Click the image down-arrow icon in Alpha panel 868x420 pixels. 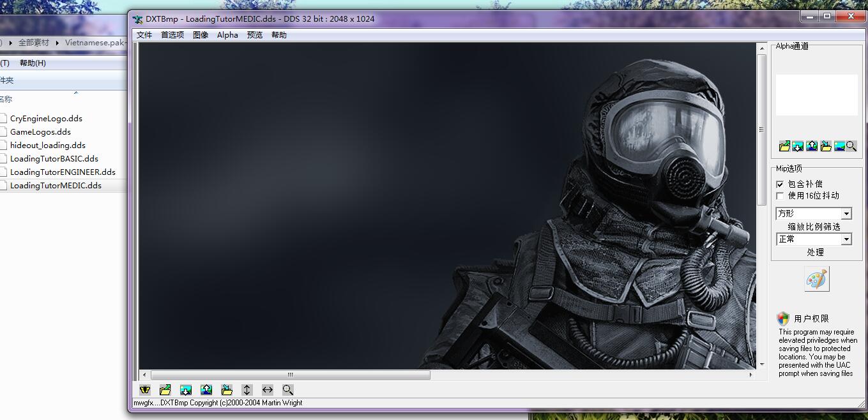[798, 146]
